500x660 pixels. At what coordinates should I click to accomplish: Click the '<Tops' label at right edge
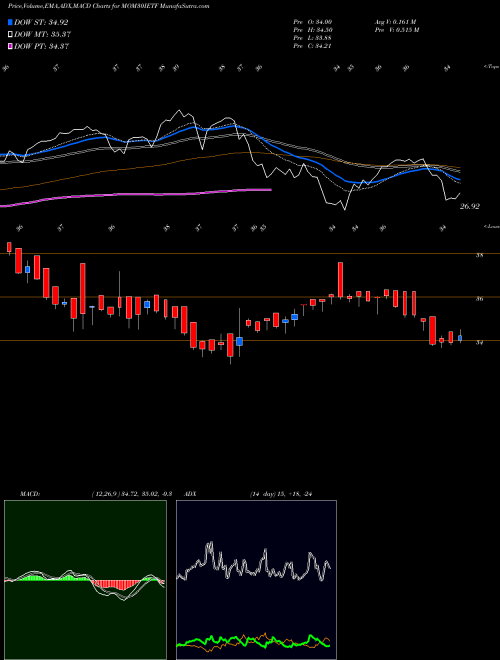pyautogui.click(x=492, y=67)
